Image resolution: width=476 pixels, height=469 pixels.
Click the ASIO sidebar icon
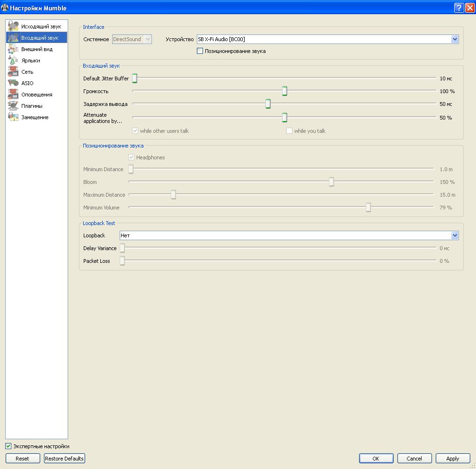(x=13, y=83)
